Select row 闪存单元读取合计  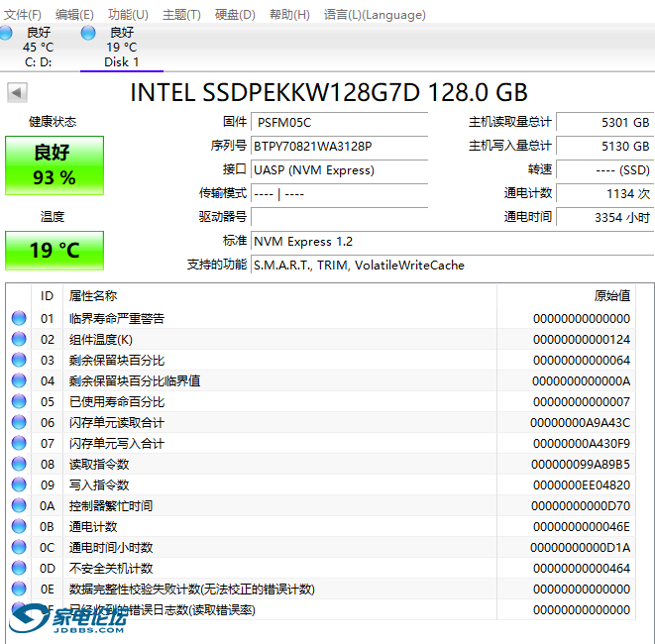321,423
